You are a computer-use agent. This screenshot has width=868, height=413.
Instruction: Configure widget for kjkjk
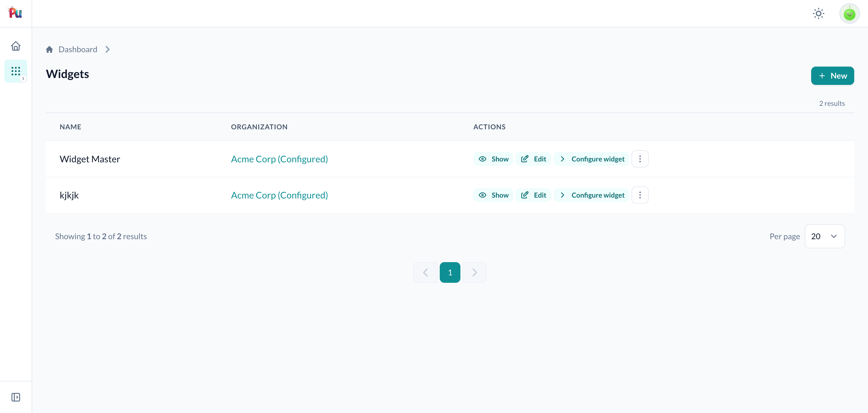[591, 195]
